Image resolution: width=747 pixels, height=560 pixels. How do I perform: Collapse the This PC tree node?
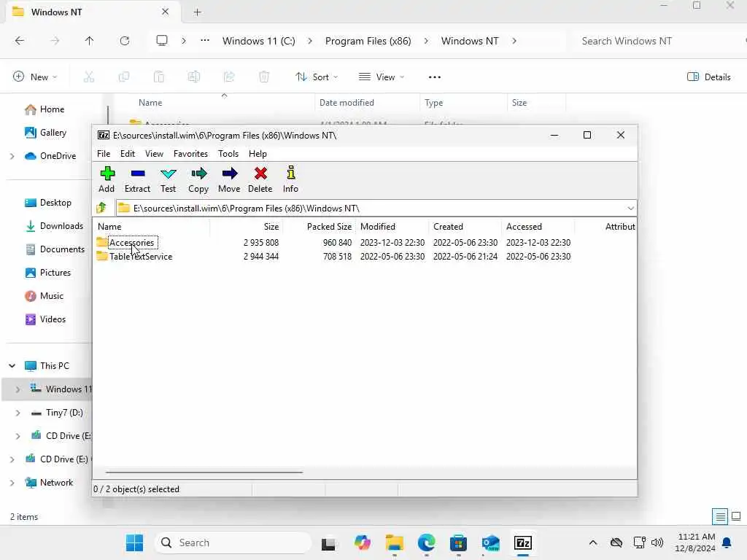pyautogui.click(x=12, y=366)
